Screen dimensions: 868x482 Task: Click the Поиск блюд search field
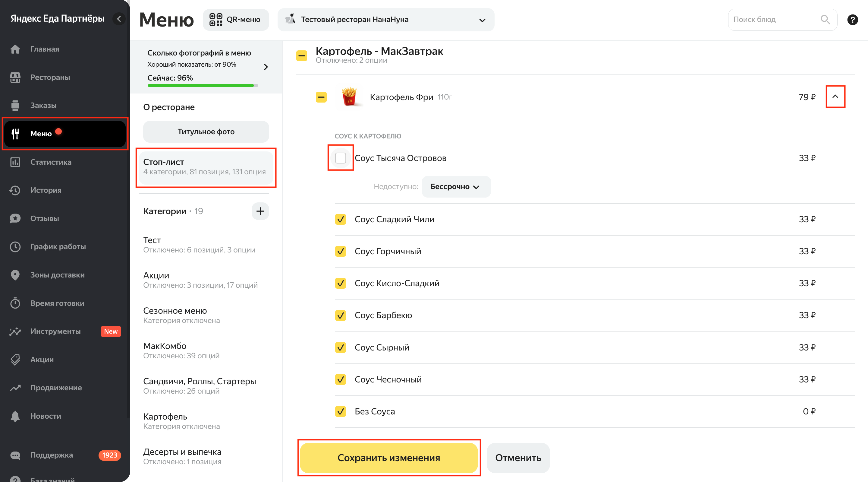(x=782, y=20)
